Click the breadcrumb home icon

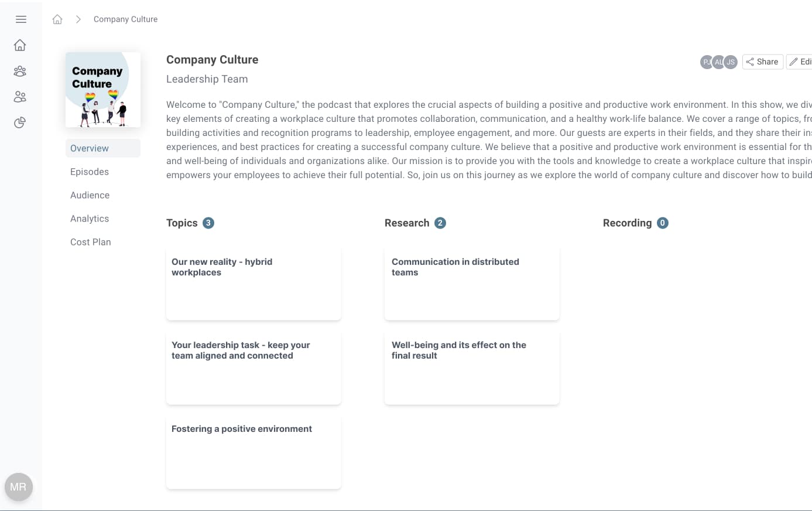tap(57, 19)
